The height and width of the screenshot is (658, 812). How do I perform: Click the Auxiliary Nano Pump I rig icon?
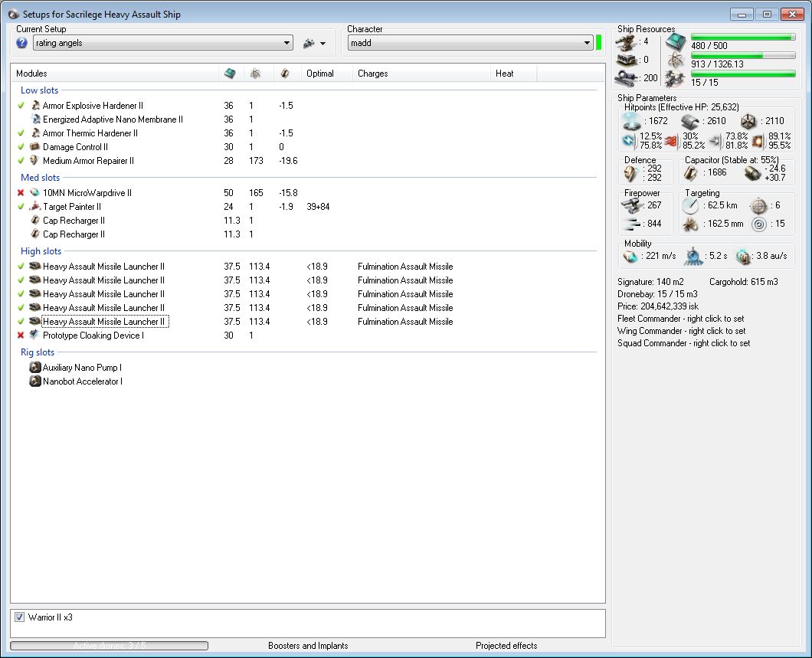tap(34, 368)
